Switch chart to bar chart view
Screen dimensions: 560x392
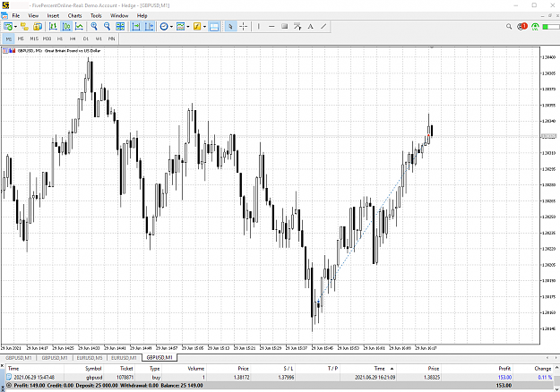click(53, 26)
